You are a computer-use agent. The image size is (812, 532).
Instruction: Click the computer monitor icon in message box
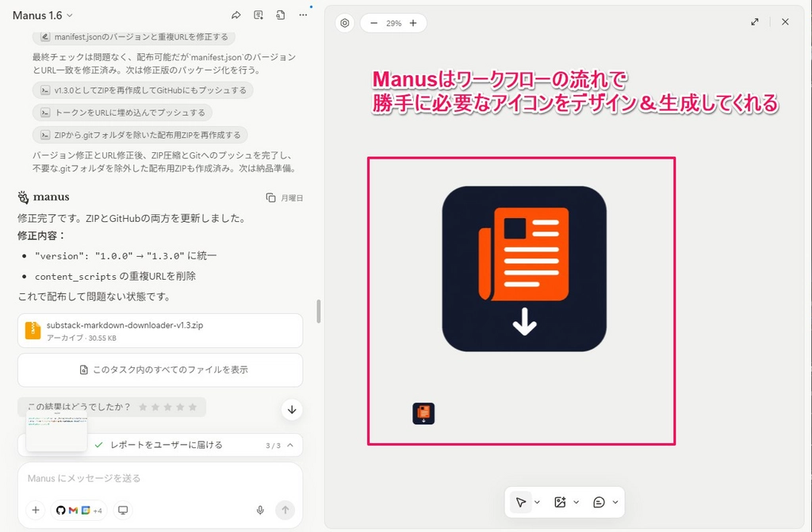(123, 511)
